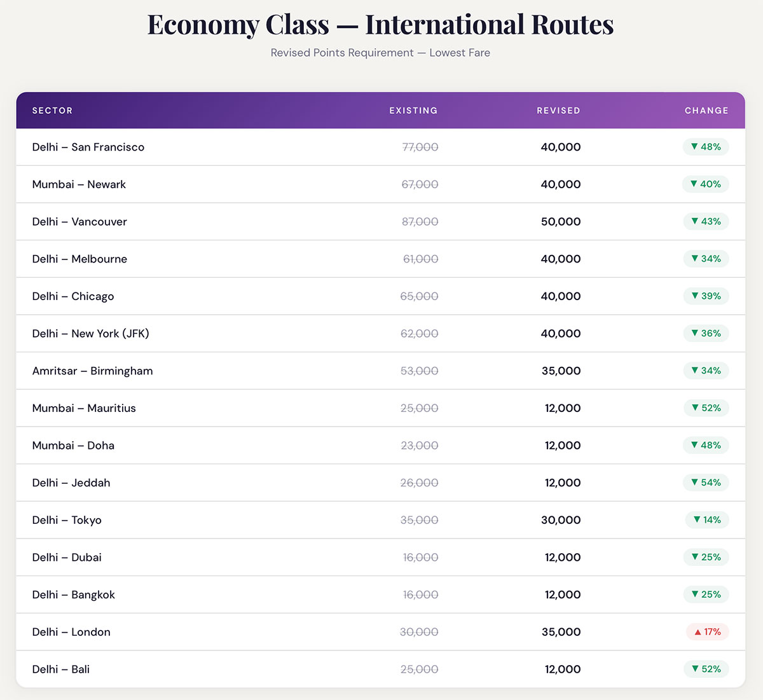Select the SECTOR column header
Image resolution: width=763 pixels, height=700 pixels.
pyautogui.click(x=52, y=110)
